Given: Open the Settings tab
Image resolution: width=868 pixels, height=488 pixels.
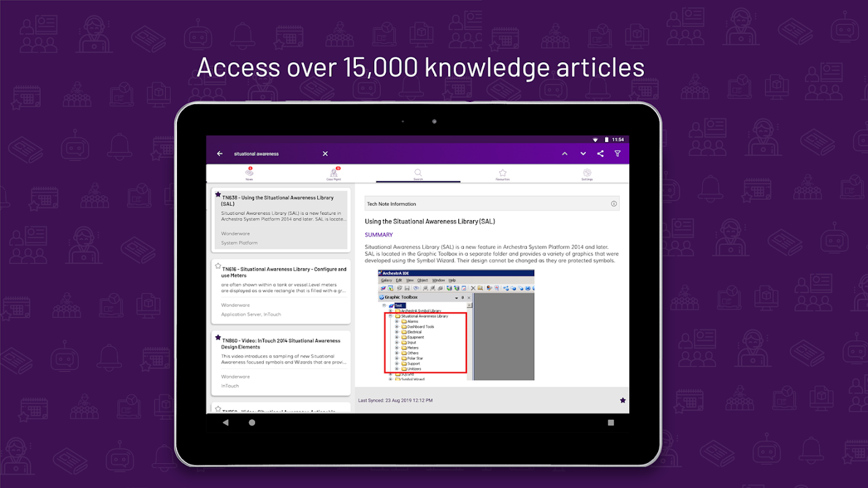Looking at the screenshot, I should point(587,174).
